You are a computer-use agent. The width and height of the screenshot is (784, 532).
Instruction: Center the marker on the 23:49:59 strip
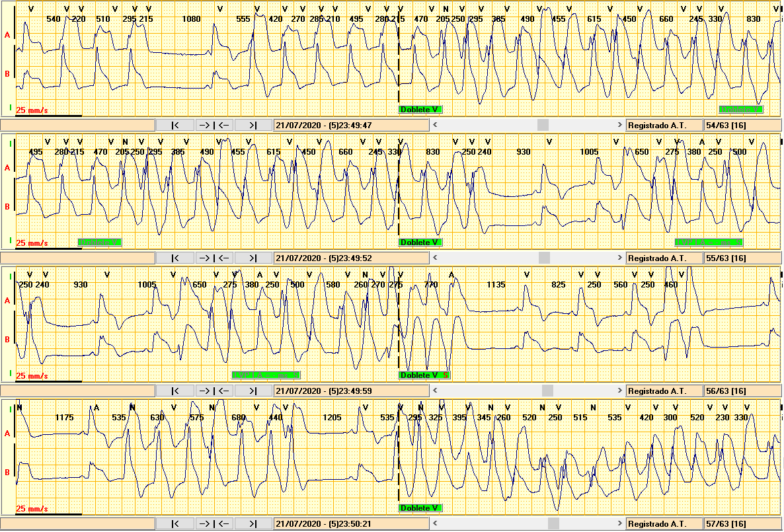pyautogui.click(x=215, y=391)
